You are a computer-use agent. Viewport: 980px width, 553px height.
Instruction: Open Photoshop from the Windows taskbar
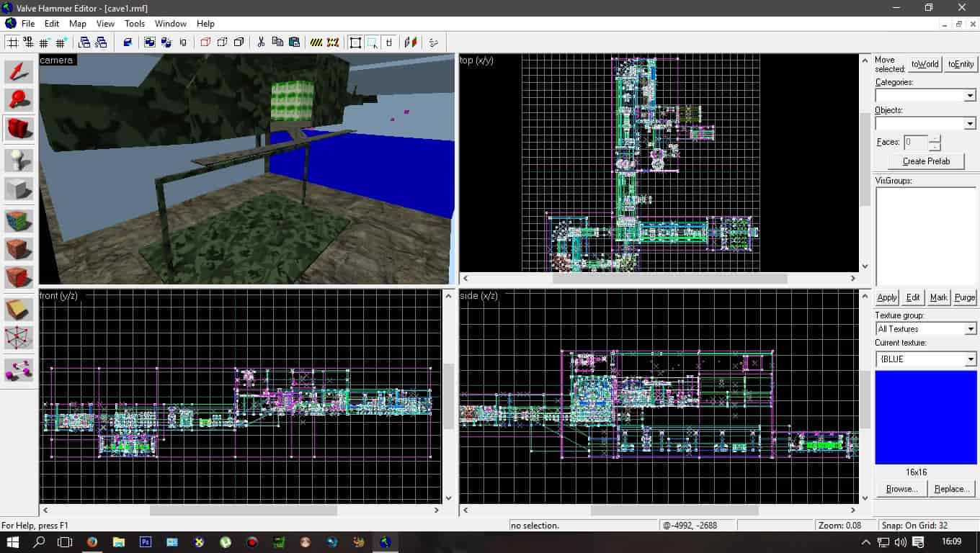point(146,541)
